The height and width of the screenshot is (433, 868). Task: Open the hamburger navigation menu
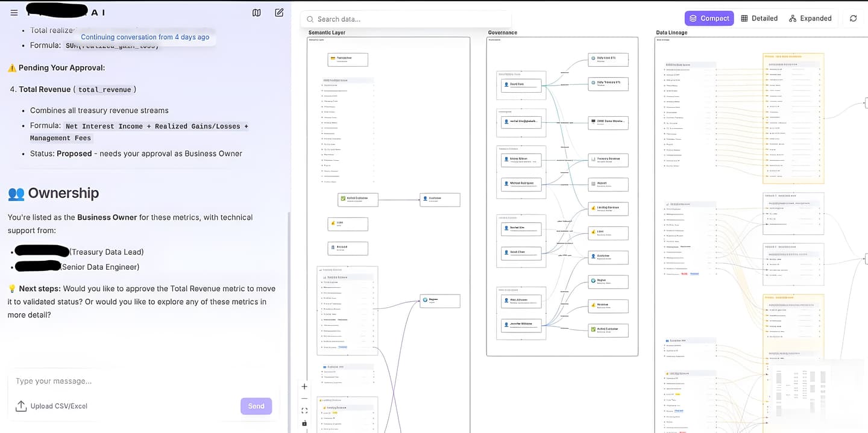coord(14,12)
